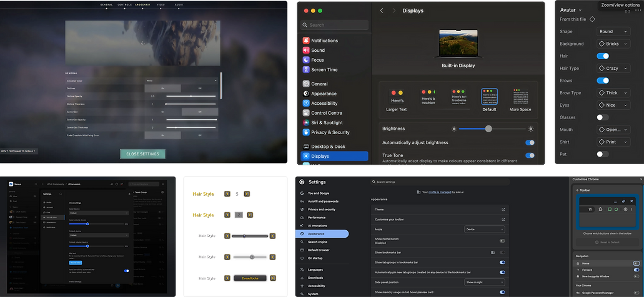Adjust Brightness slider in Displays
The image size is (644, 297).
(x=492, y=129)
